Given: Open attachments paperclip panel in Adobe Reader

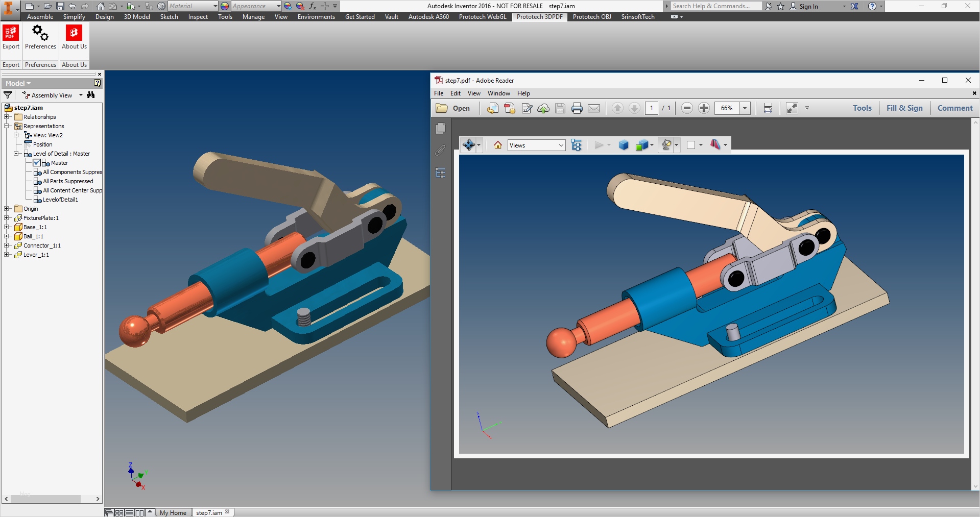Looking at the screenshot, I should point(440,151).
